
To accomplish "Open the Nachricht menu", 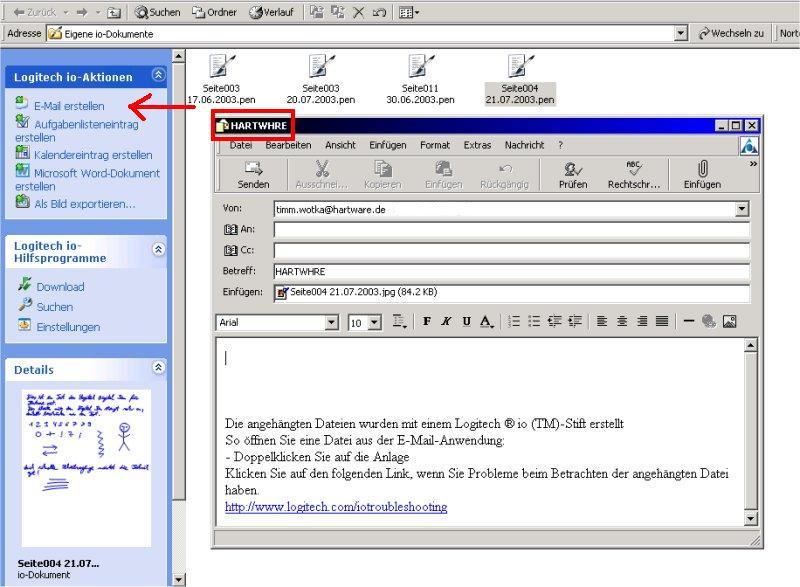I will [524, 145].
